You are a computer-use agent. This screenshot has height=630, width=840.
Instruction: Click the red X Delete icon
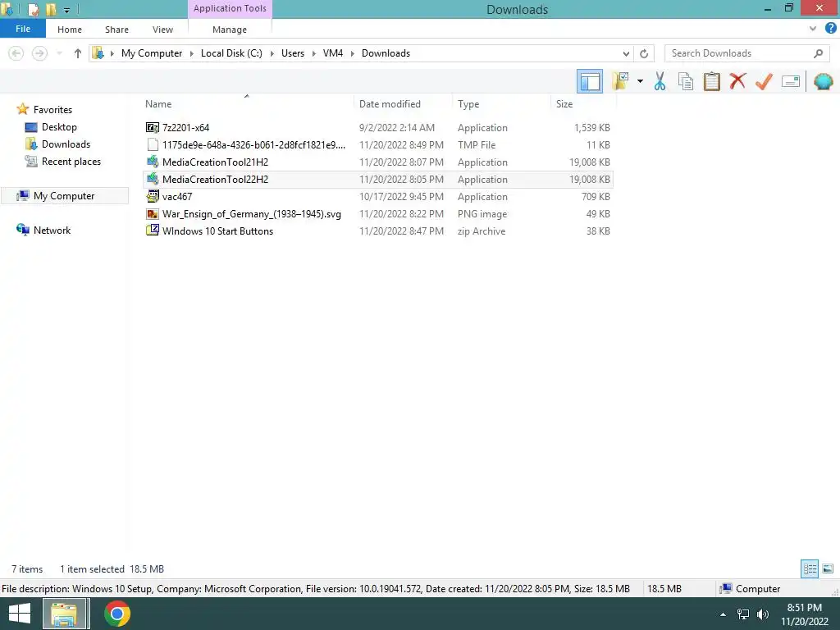(x=737, y=81)
